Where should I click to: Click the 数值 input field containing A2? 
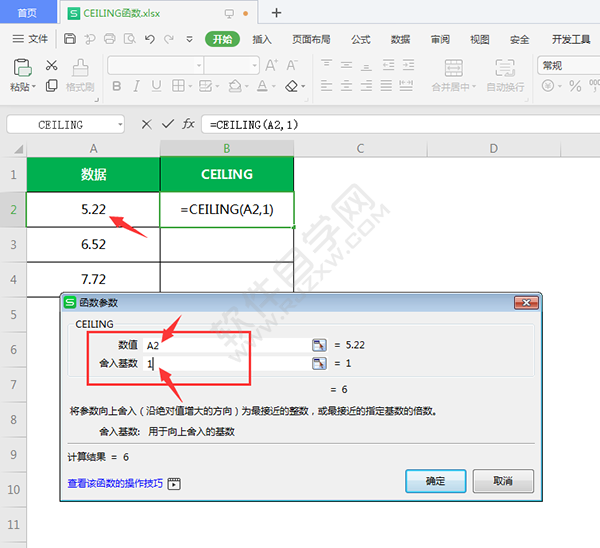coord(227,345)
